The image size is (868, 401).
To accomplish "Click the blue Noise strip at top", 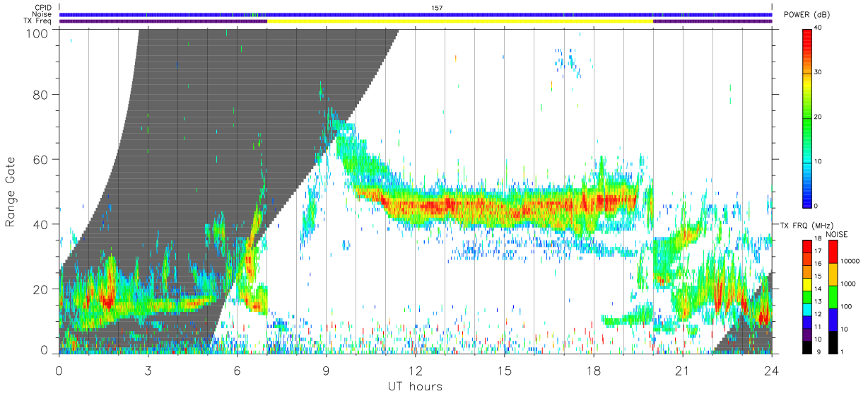I will coord(416,14).
